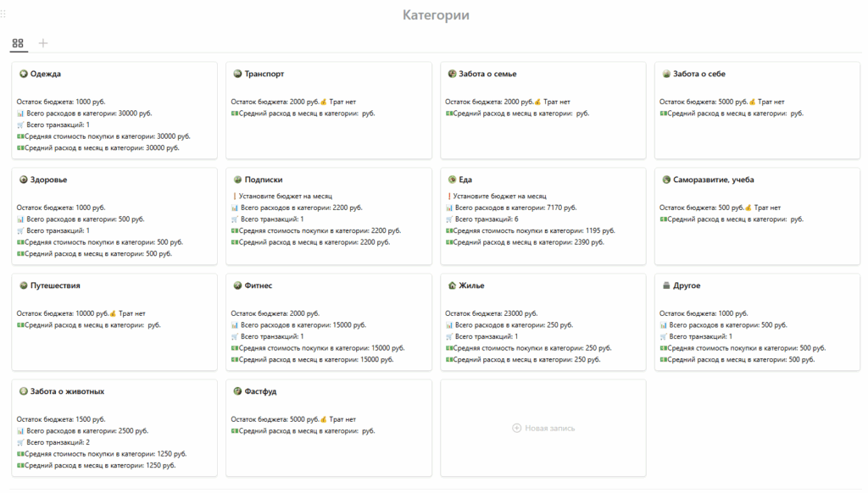The image size is (868, 493).
Task: Click the Другое category icon
Action: tap(667, 286)
